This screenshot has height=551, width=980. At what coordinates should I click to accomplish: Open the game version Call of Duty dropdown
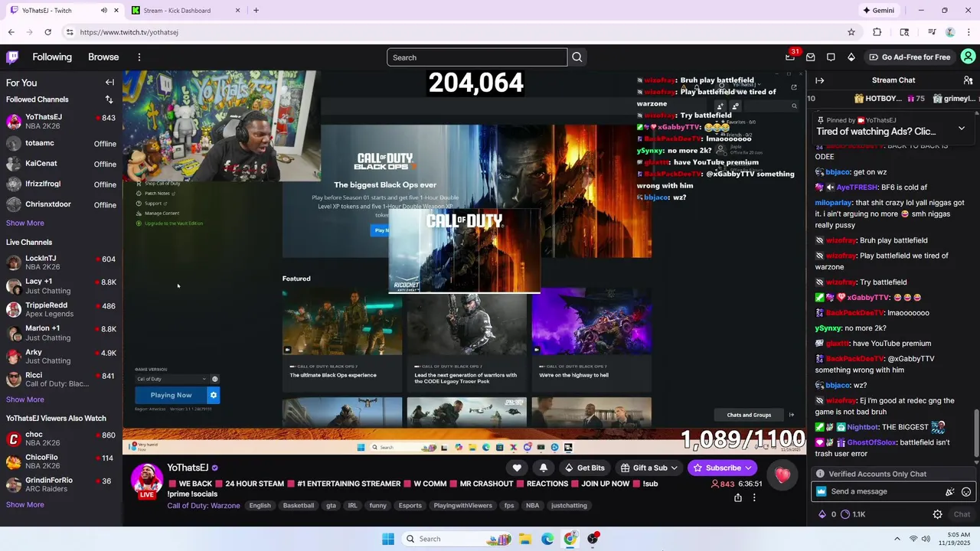(171, 379)
